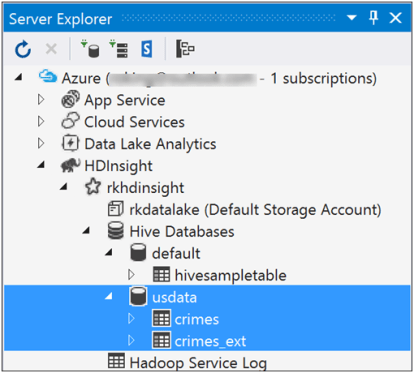Select the HDInsight tree item
The height and width of the screenshot is (373, 414).
click(x=118, y=166)
